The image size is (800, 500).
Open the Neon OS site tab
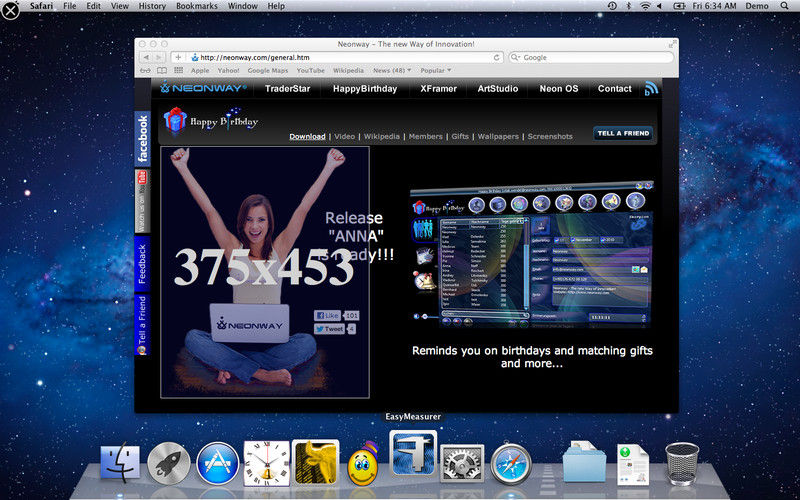coord(559,88)
